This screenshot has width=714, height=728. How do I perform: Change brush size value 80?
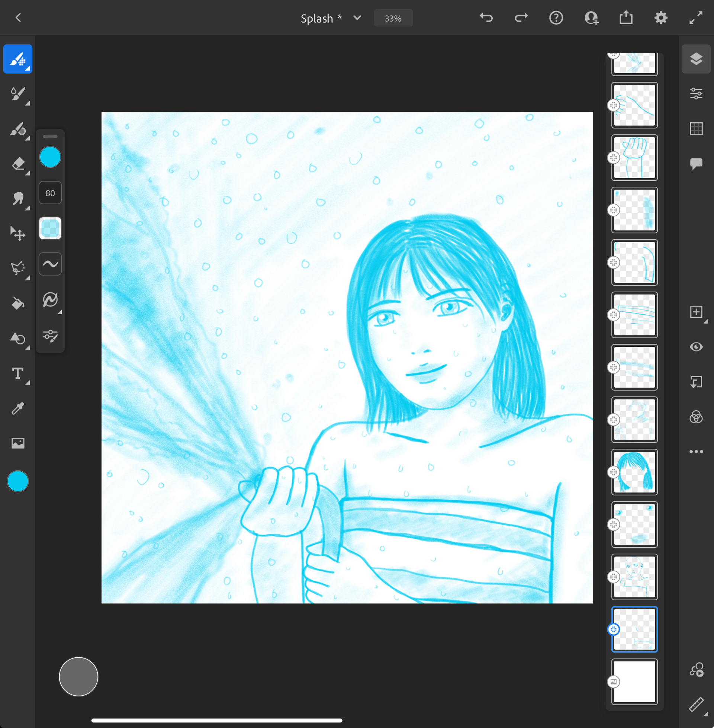tap(50, 193)
